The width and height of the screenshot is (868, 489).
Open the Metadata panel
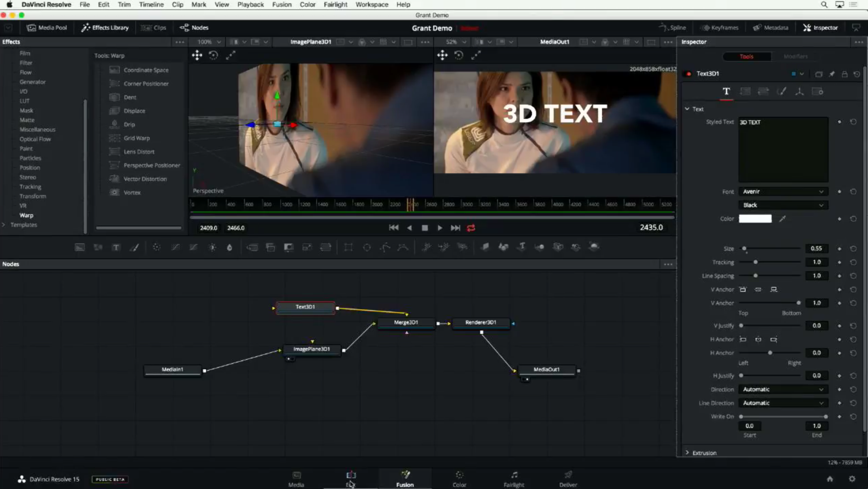point(770,28)
